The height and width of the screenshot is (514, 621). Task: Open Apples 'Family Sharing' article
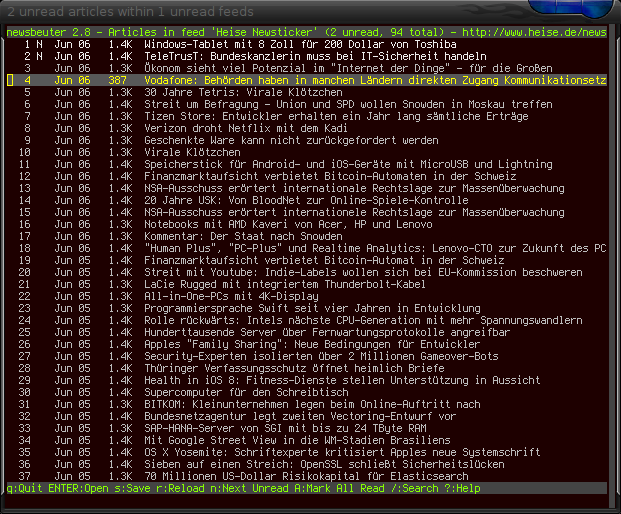(x=307, y=344)
